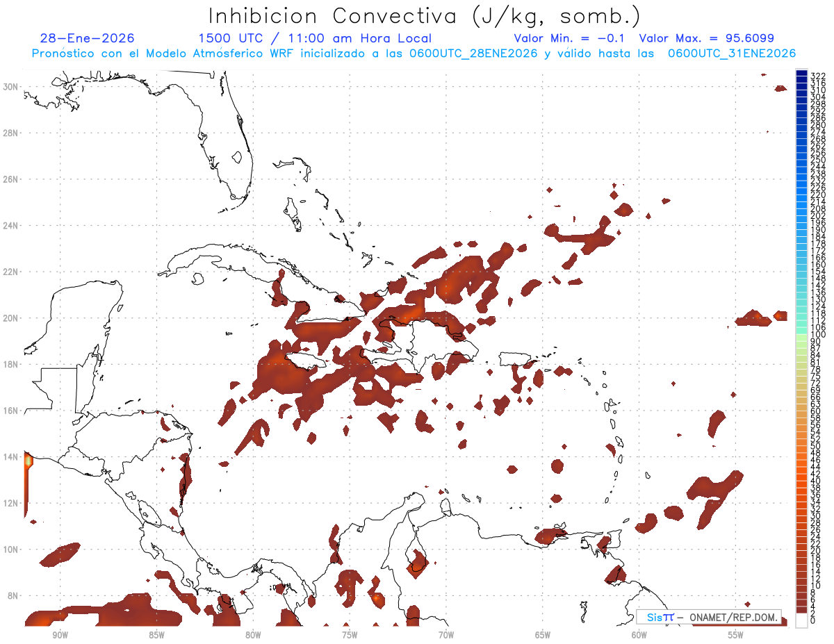Click the '28N' latitude label
The image size is (834, 644).
[x=11, y=133]
